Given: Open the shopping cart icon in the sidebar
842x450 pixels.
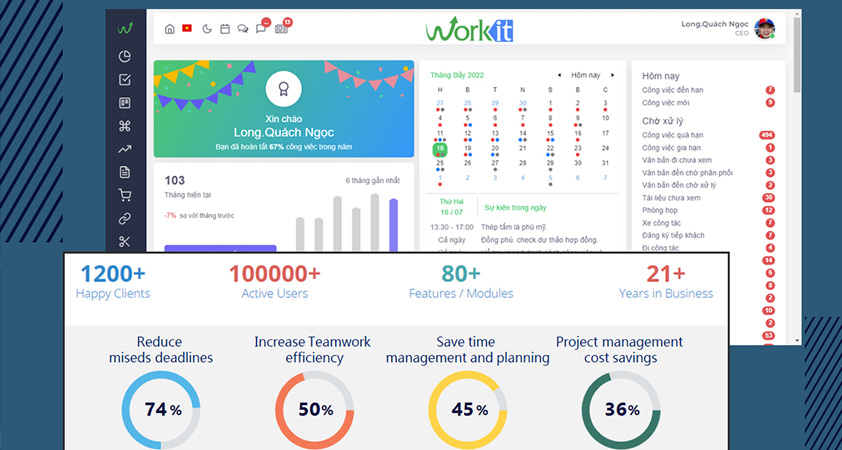Looking at the screenshot, I should pos(125,195).
